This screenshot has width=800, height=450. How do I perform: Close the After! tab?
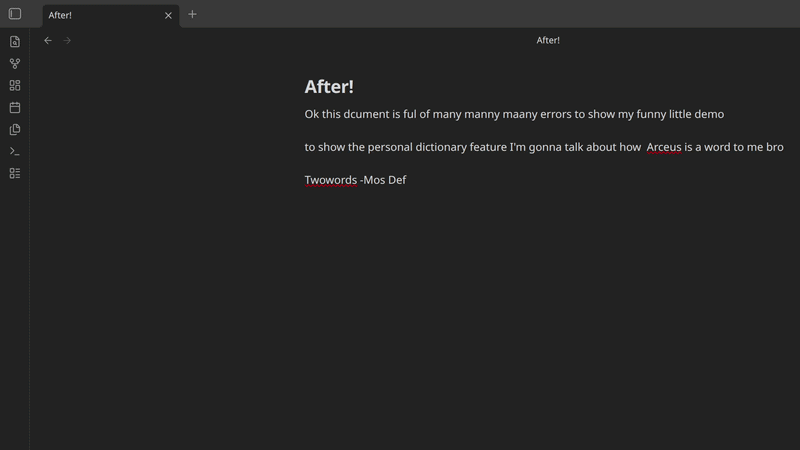168,15
